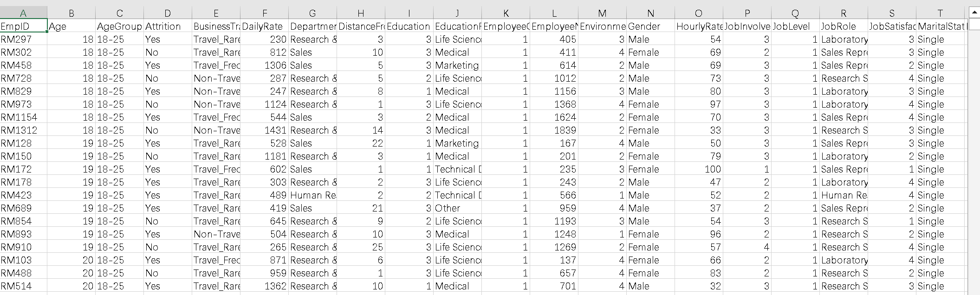Click the Gender header cell
The width and height of the screenshot is (980, 295).
tap(650, 26)
